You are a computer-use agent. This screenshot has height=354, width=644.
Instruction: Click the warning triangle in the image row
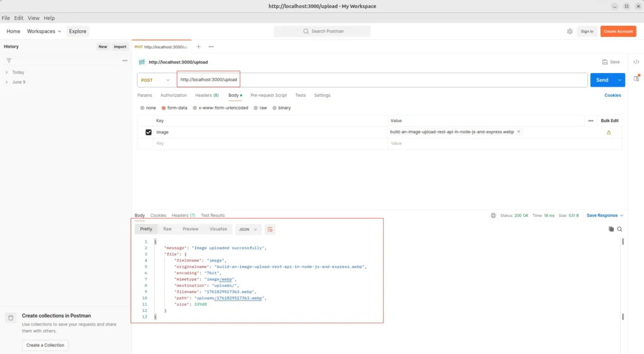click(x=609, y=132)
